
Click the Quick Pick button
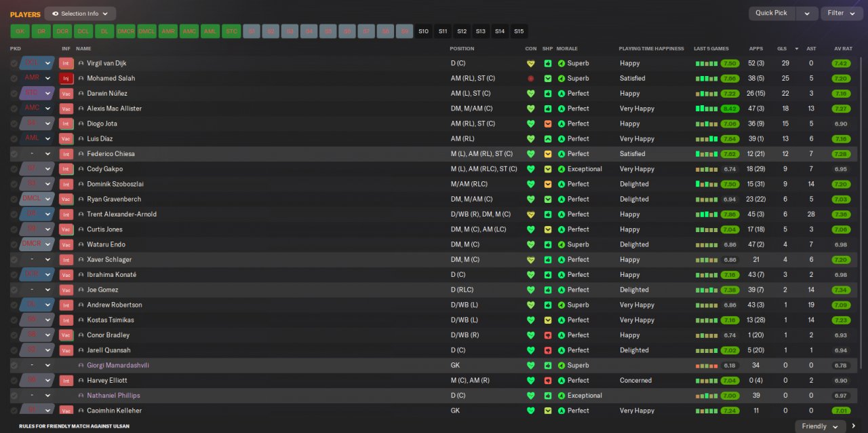772,13
